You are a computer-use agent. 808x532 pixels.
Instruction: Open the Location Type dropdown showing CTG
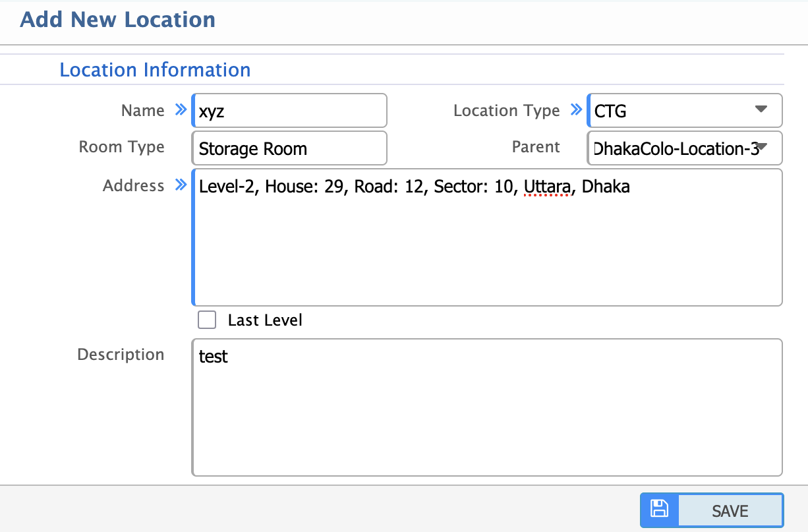[x=672, y=111]
